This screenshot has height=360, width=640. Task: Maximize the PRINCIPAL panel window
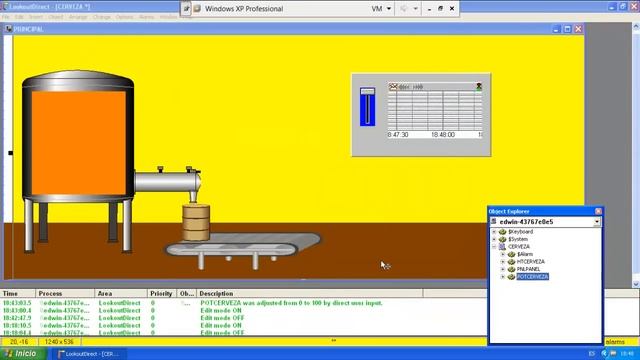click(567, 29)
